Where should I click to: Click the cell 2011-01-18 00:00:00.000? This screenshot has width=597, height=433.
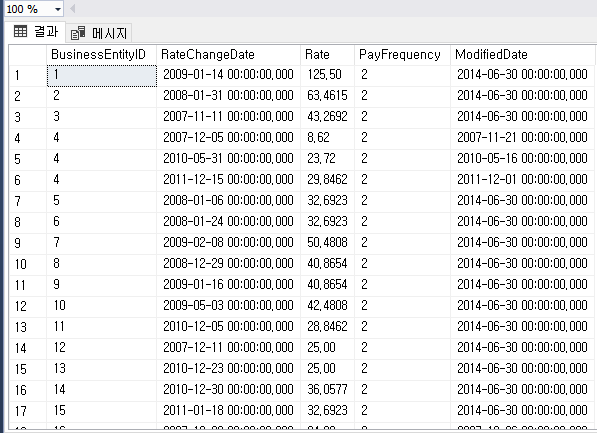tap(228, 411)
